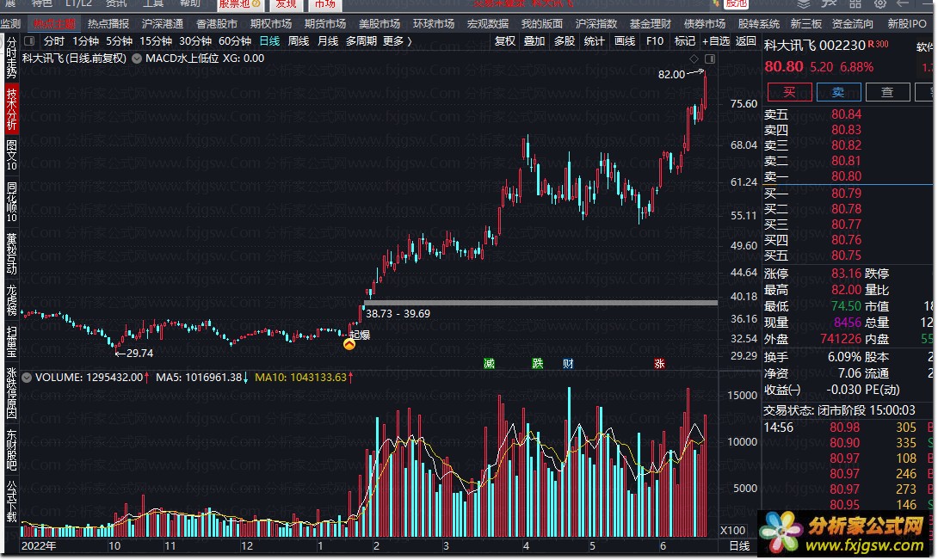This screenshot has width=938, height=560.
Task: Click the R300 badge next to stock code
Action: click(x=878, y=44)
